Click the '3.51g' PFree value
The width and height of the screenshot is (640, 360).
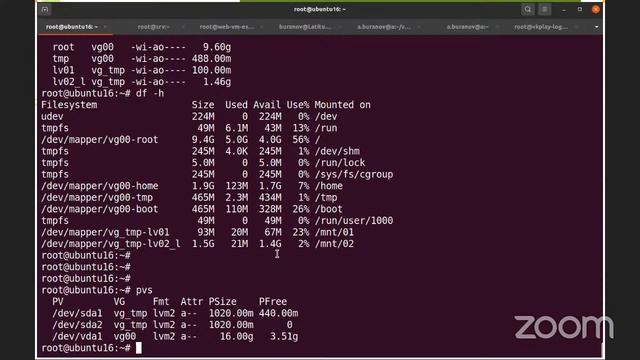284,336
